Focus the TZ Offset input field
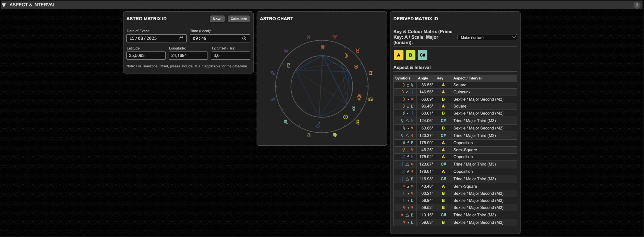 230,55
